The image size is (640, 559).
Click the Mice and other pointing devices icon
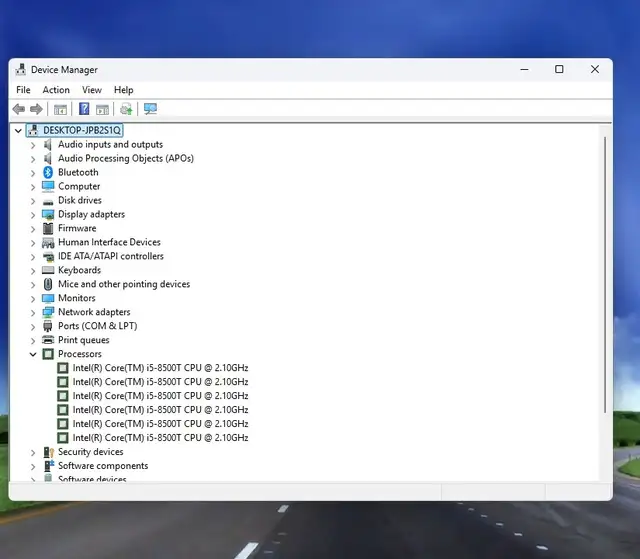click(x=48, y=284)
